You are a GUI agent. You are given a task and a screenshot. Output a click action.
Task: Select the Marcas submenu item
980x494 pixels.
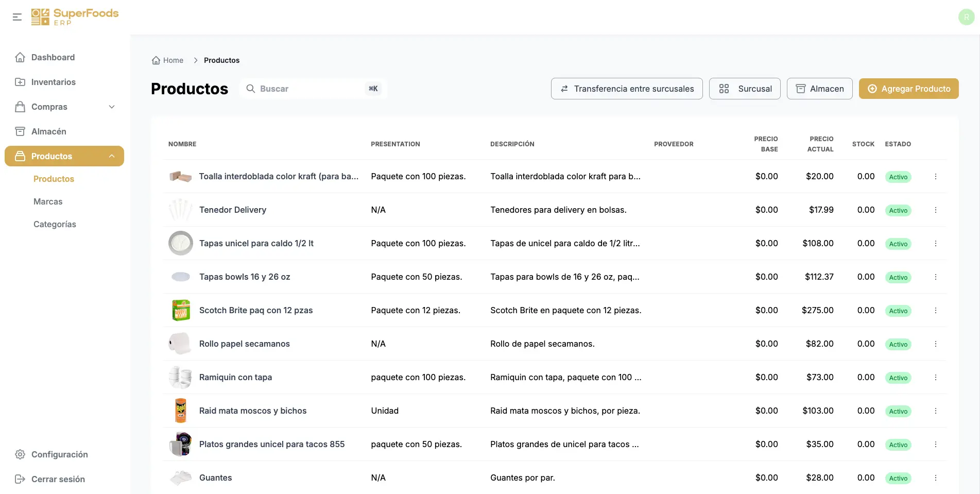coord(48,201)
